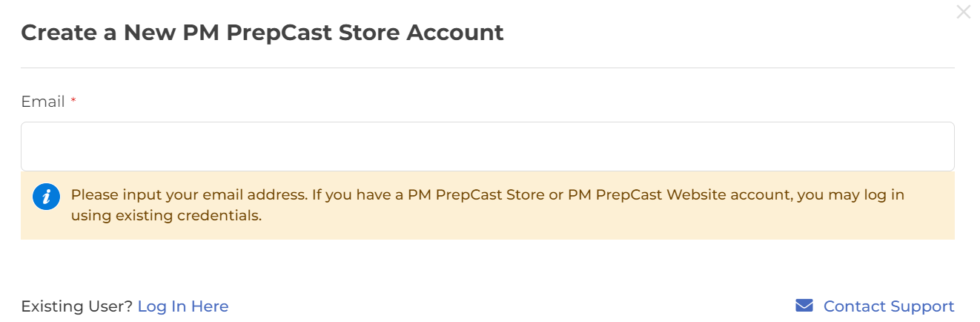
Task: Click the blue info icon
Action: tap(46, 197)
